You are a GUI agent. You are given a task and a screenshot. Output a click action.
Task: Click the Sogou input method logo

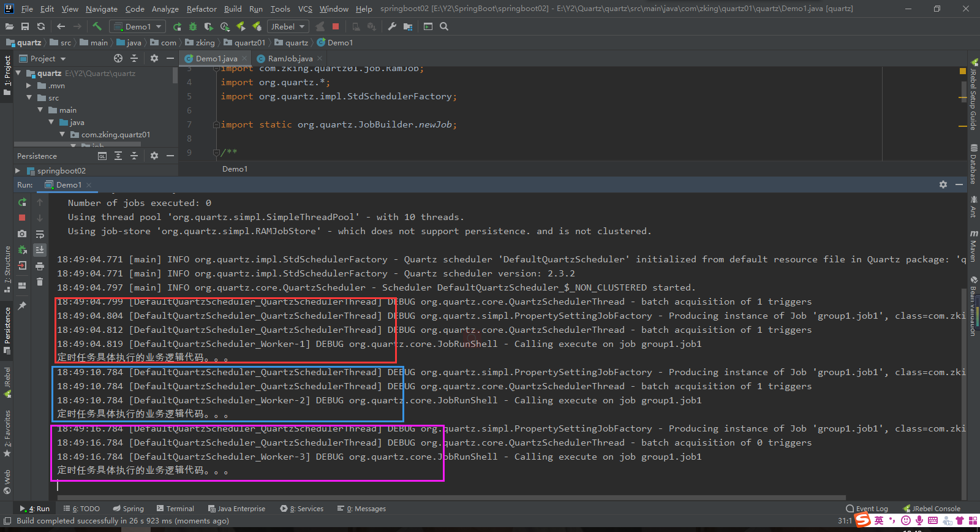tap(863, 520)
